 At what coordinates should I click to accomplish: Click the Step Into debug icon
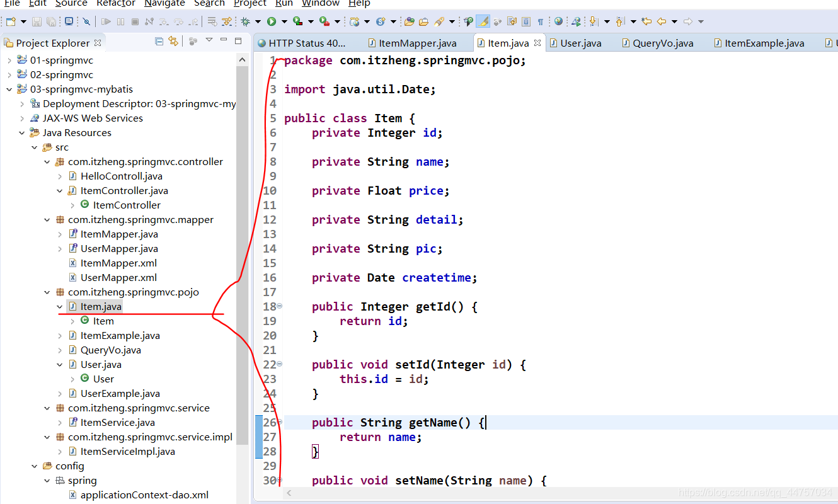point(164,21)
